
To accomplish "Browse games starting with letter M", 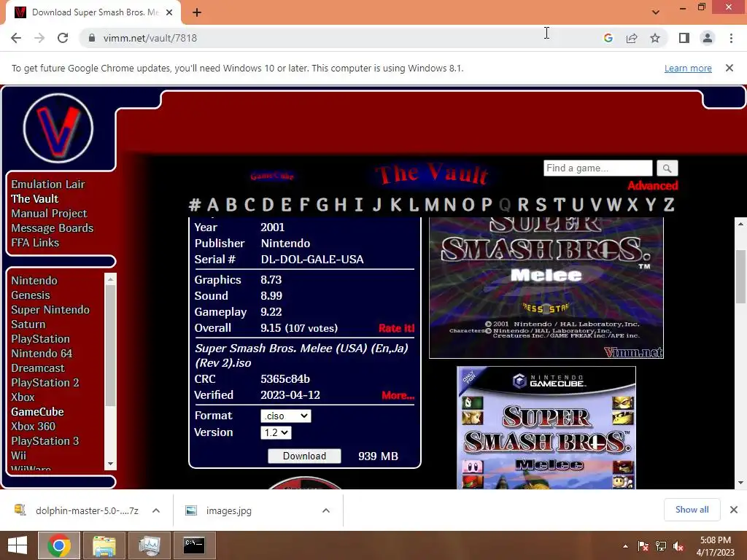I will coord(432,205).
